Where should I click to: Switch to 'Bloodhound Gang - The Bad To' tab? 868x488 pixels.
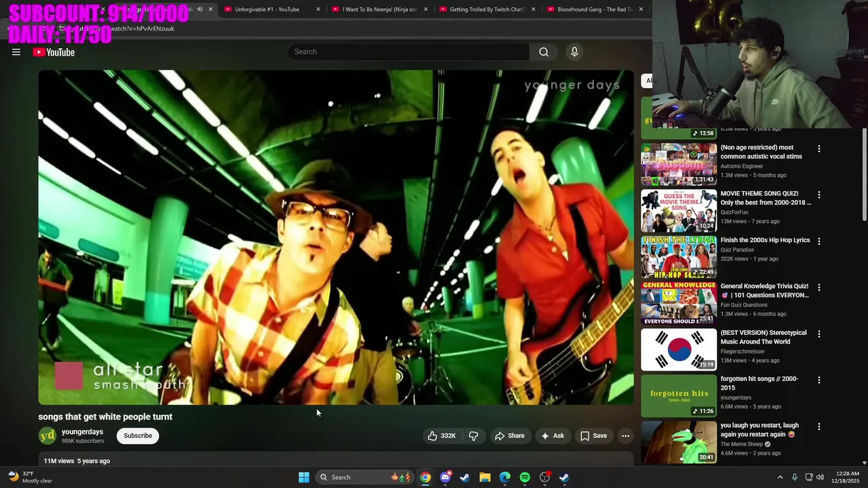[x=595, y=9]
